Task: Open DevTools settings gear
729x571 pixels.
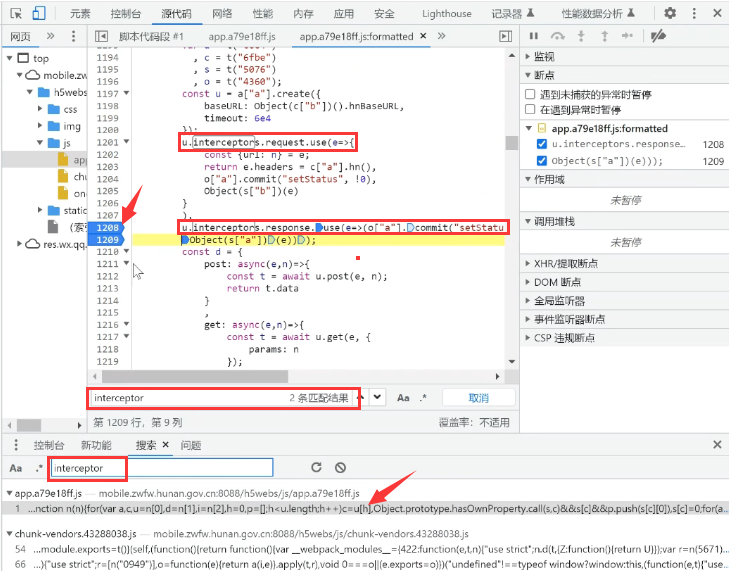Action: [x=670, y=14]
